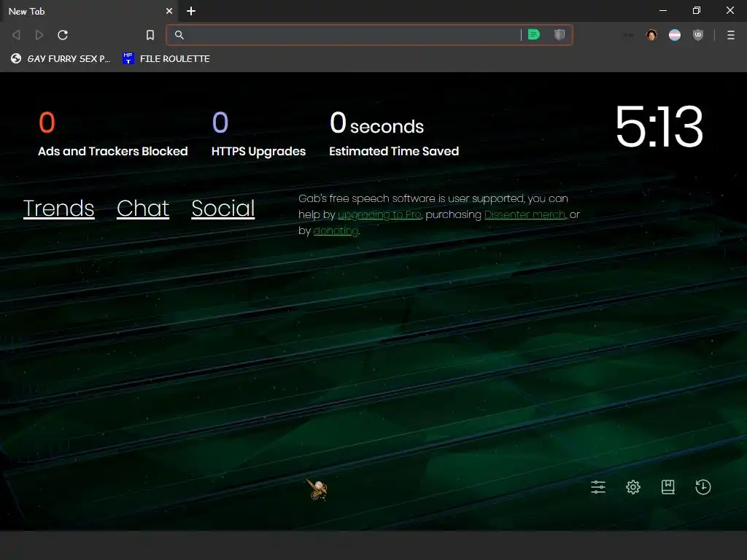Click the Ads and Trackers Blocked label
This screenshot has height=560, width=747.
pyautogui.click(x=113, y=152)
